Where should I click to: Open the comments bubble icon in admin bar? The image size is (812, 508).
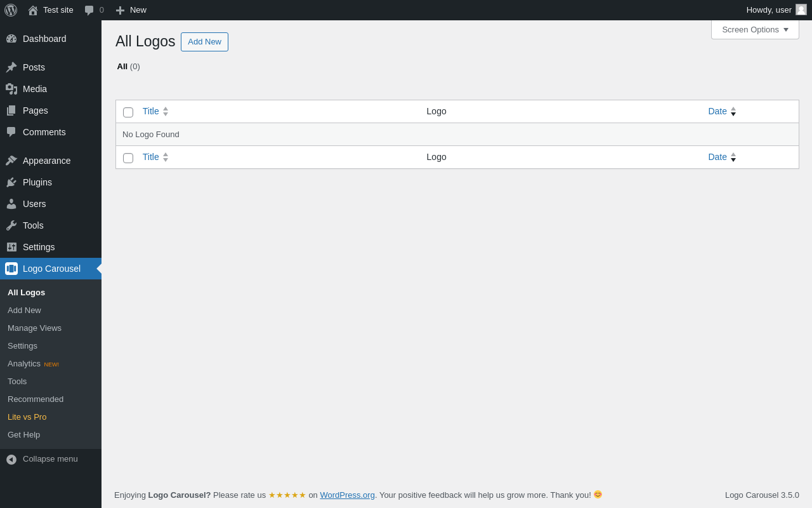pos(89,10)
